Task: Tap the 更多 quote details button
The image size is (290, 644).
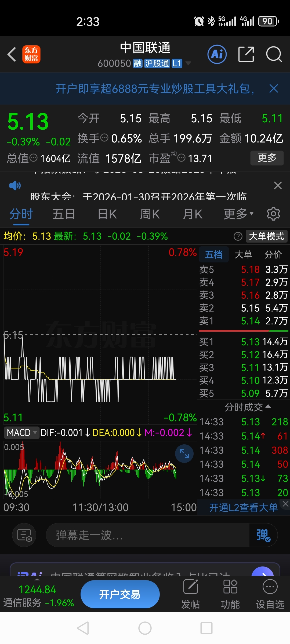Action: (x=267, y=158)
